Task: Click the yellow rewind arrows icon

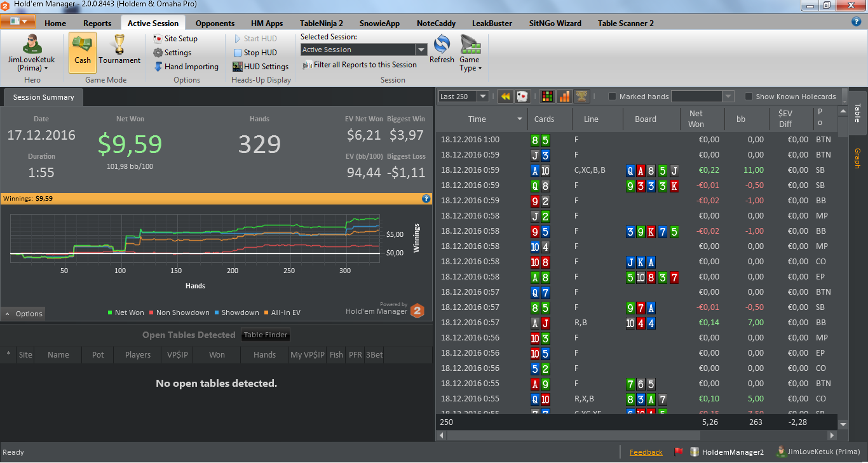Action: [x=505, y=97]
